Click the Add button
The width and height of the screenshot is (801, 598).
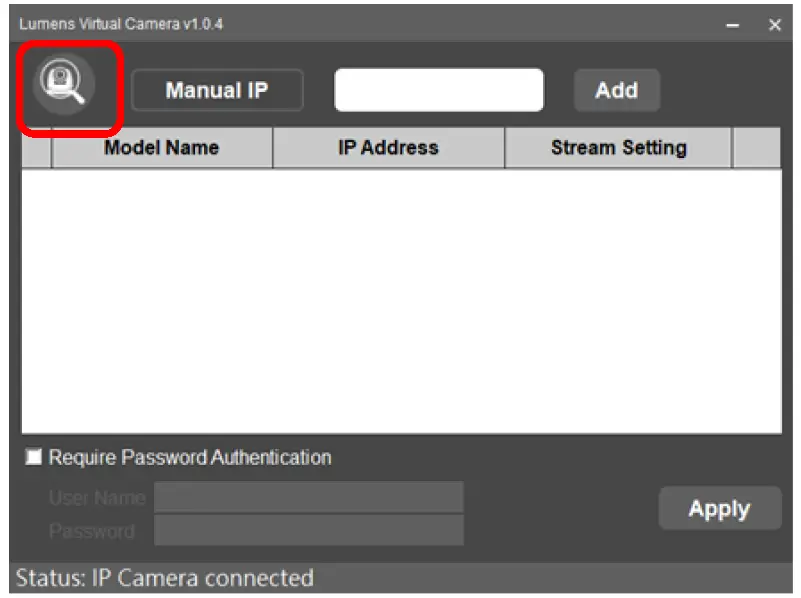(x=616, y=90)
